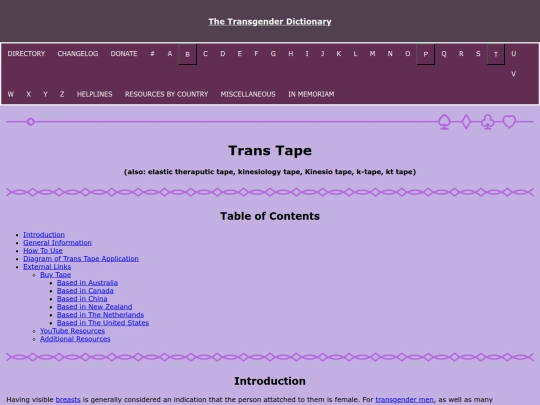Screen dimensions: 540x405
Task: Go to letter H page
Action: click(291, 54)
